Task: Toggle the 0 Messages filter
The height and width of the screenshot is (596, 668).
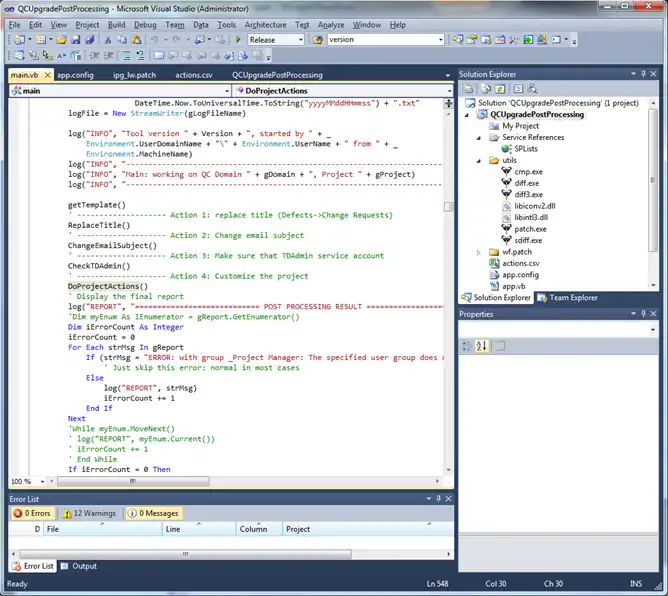Action: click(153, 513)
